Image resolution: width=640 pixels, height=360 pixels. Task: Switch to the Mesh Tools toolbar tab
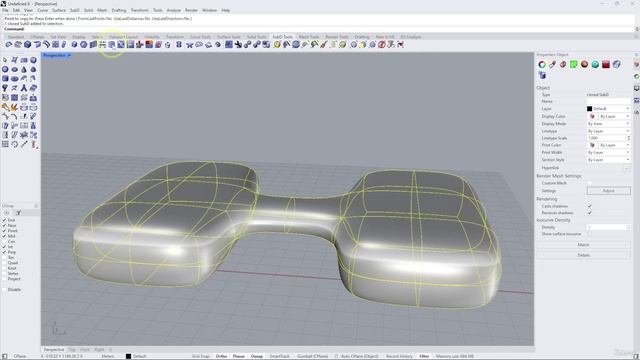pos(309,37)
